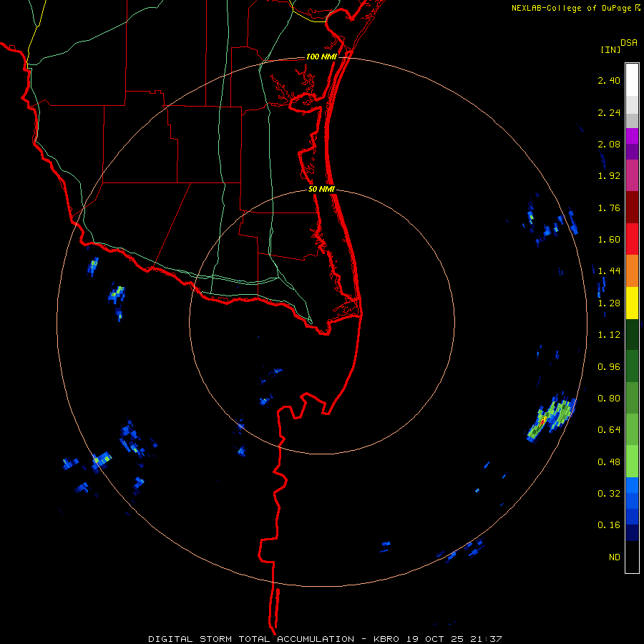
Task: Click the 50 NMI range ring label
Action: point(321,190)
